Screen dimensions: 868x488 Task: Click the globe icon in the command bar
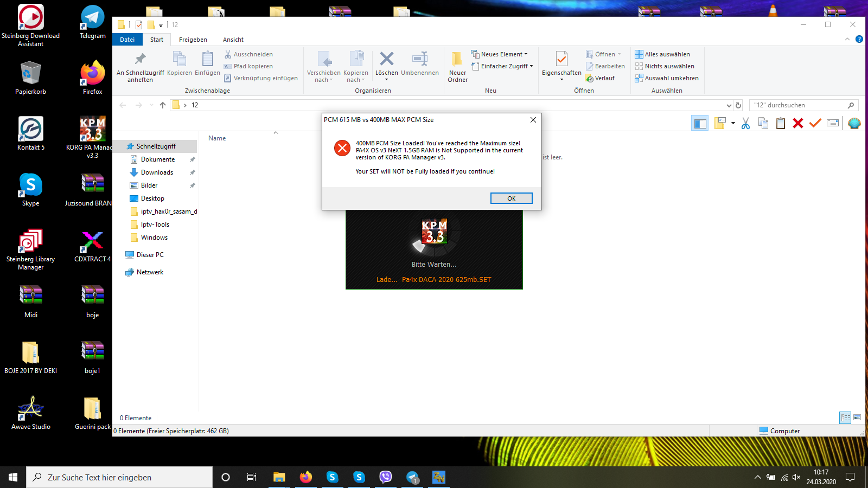[x=854, y=124]
